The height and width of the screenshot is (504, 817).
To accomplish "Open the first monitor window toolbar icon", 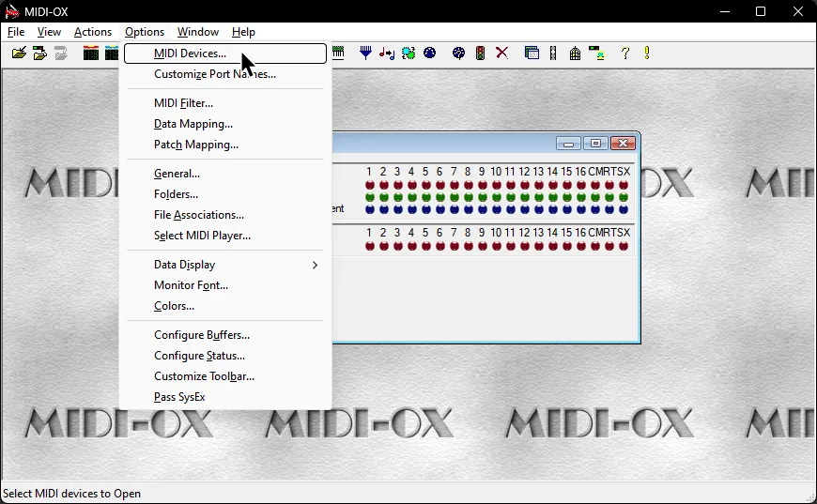I will coord(91,53).
